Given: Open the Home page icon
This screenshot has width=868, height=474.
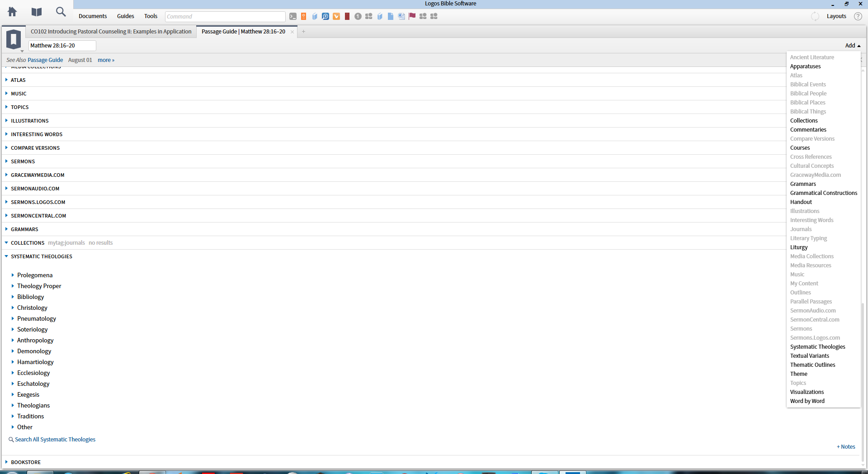Looking at the screenshot, I should pyautogui.click(x=12, y=12).
